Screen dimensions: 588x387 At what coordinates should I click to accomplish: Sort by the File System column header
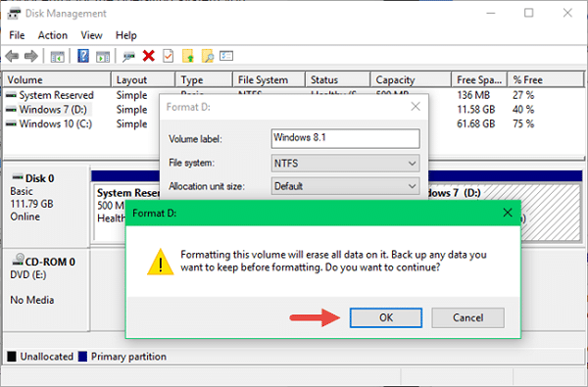(269, 80)
